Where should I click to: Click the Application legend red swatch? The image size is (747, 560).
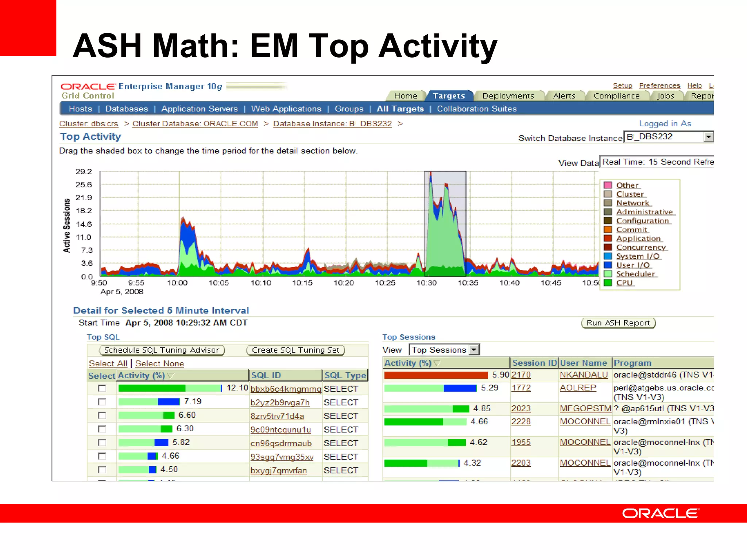(x=608, y=238)
